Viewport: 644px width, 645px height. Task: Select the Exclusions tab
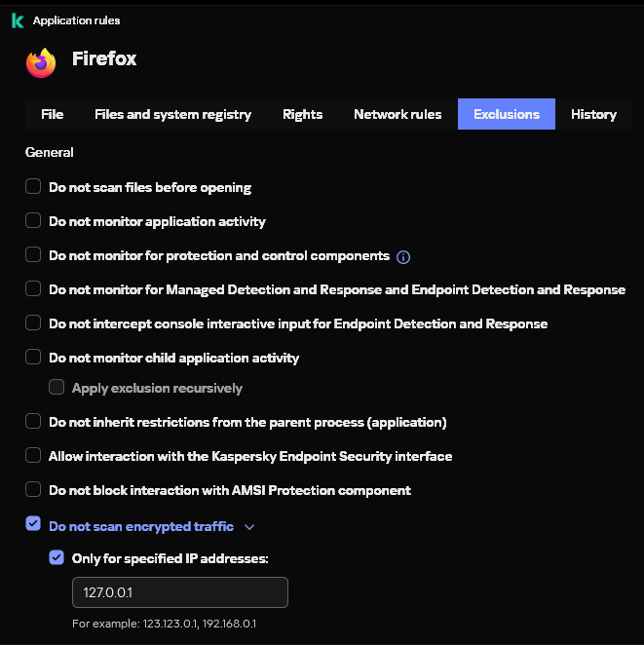(x=507, y=114)
